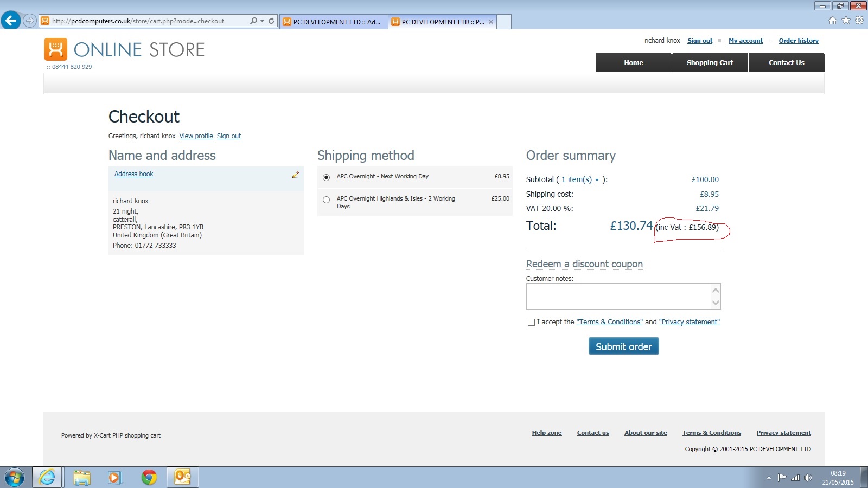Select APC Overnight Next Working Day shipping

pyautogui.click(x=326, y=177)
